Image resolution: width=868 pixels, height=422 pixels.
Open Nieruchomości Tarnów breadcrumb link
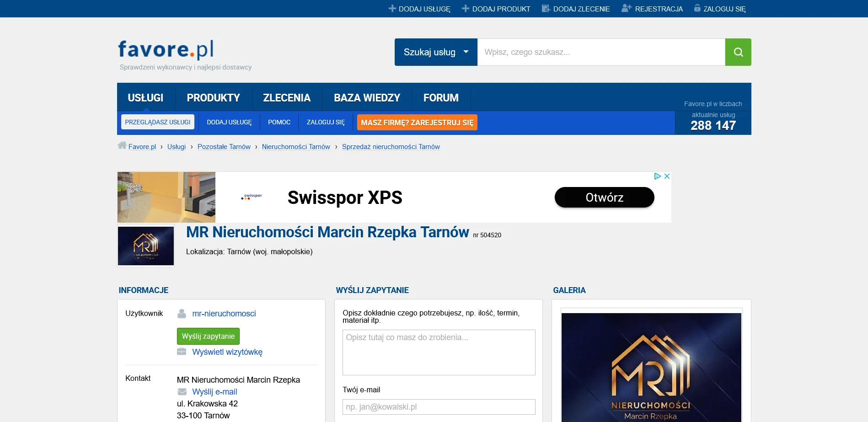pos(296,147)
